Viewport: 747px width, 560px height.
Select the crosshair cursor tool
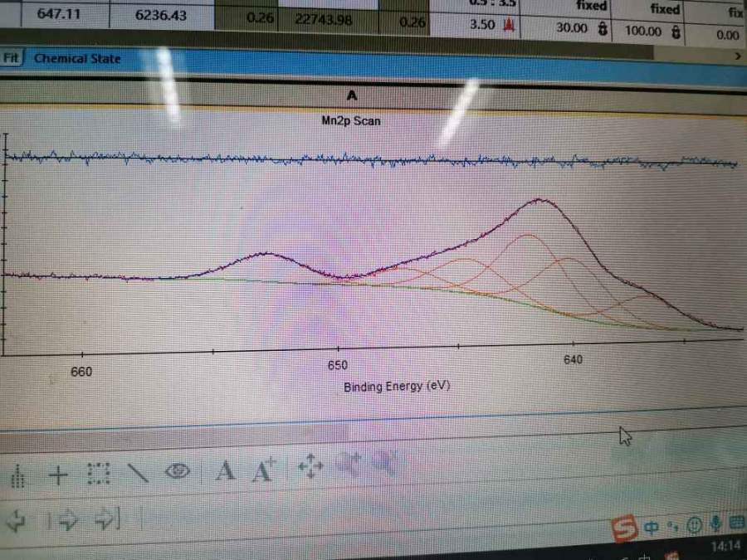pyautogui.click(x=58, y=475)
